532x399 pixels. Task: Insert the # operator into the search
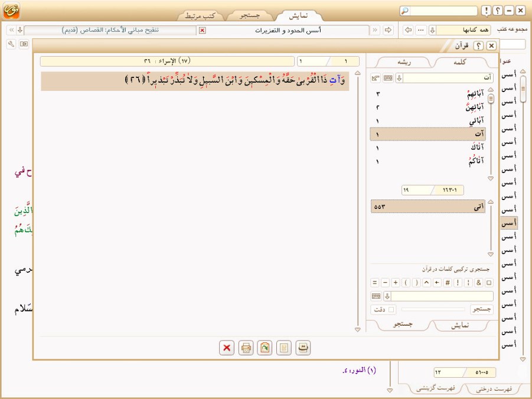point(448,283)
